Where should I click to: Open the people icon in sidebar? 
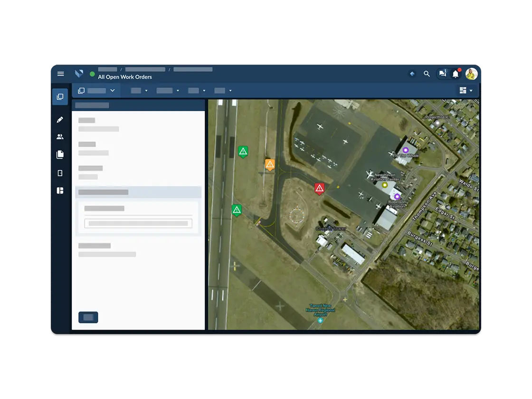(x=60, y=137)
